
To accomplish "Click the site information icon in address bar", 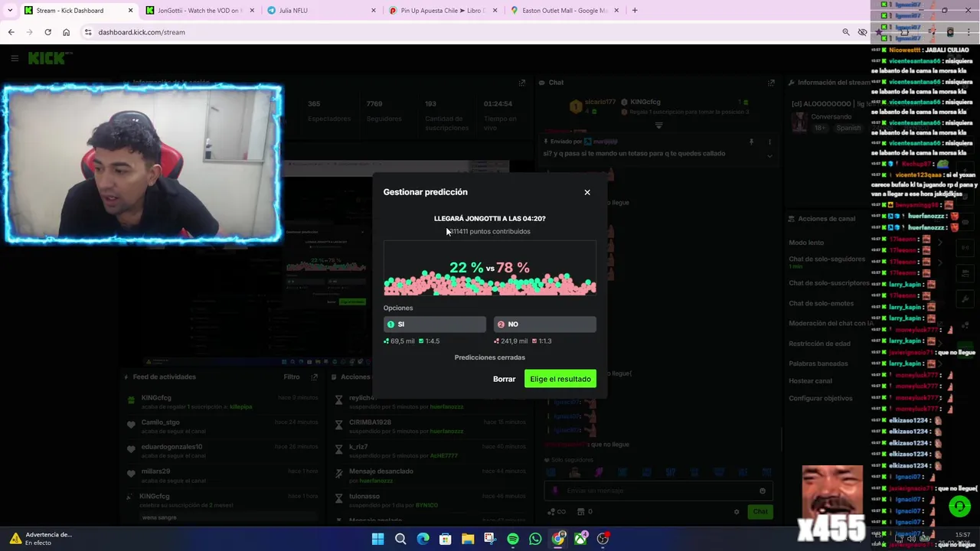I will (88, 32).
